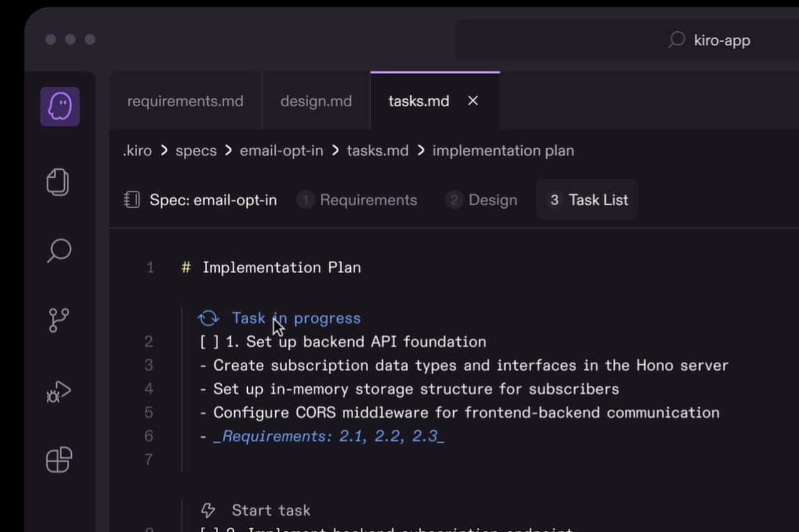Expand the email-opt-in breadcrumb segment
The height and width of the screenshot is (532, 799).
(282, 151)
